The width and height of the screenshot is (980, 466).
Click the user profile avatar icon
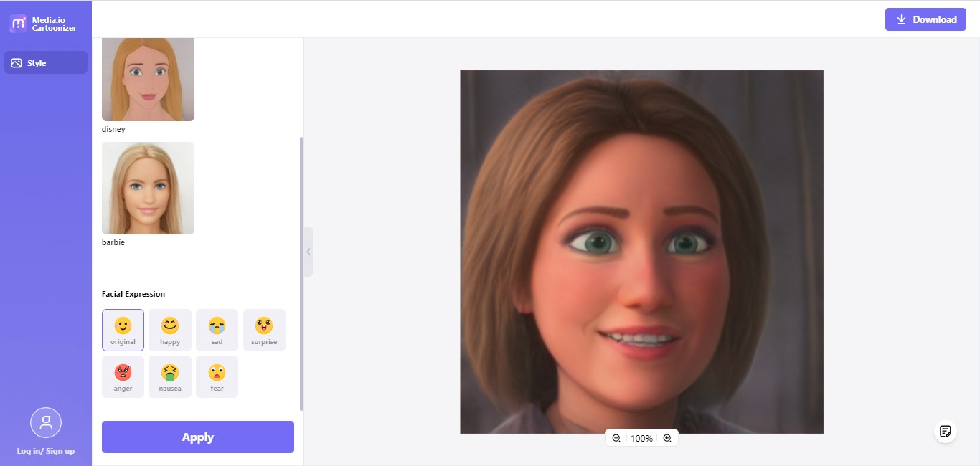[x=46, y=422]
